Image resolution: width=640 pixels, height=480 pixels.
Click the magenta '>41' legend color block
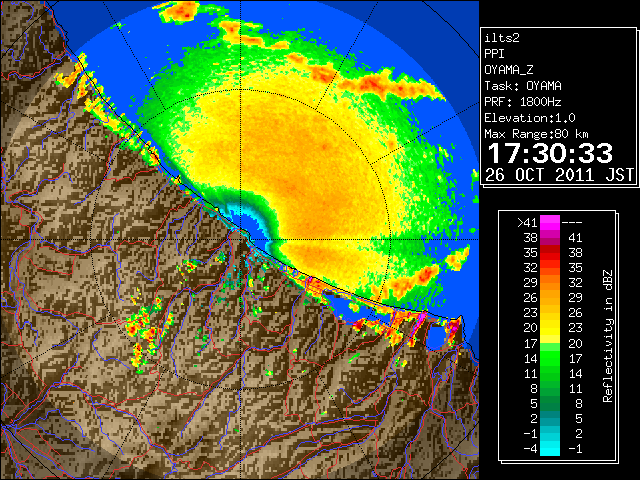[550, 223]
